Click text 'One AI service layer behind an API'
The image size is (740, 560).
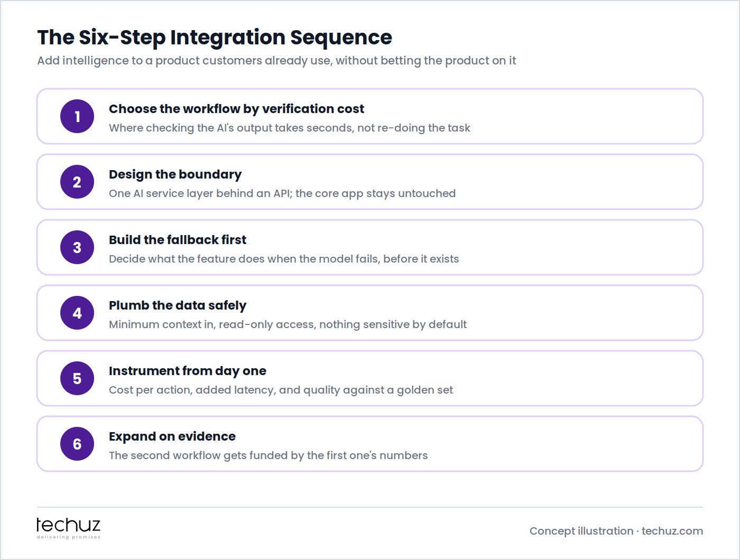tap(200, 193)
